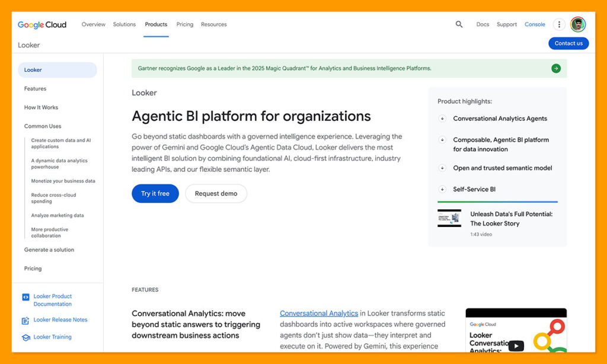
Task: Click the Looker Product Documentation icon
Action: (25, 297)
